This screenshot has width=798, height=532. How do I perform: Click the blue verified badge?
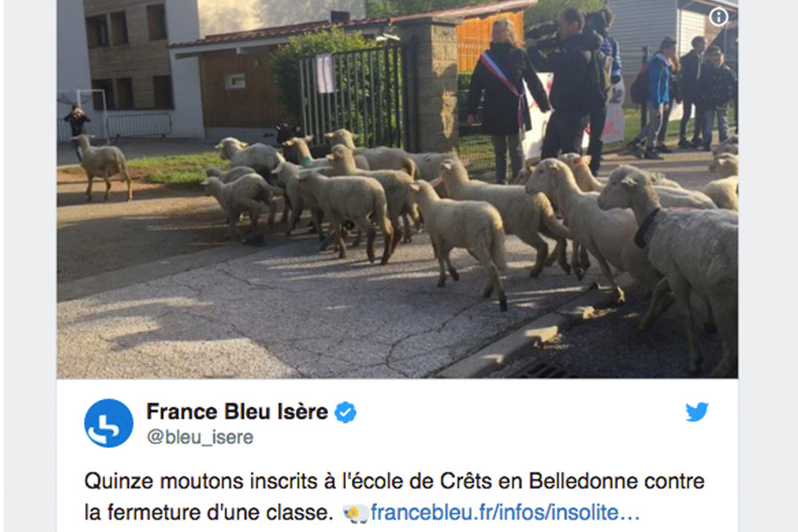[x=345, y=412]
